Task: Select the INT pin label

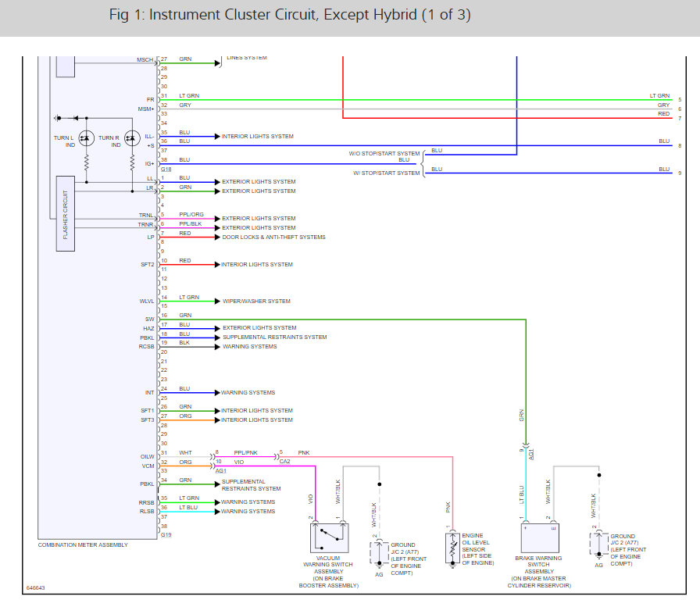Action: click(x=149, y=393)
